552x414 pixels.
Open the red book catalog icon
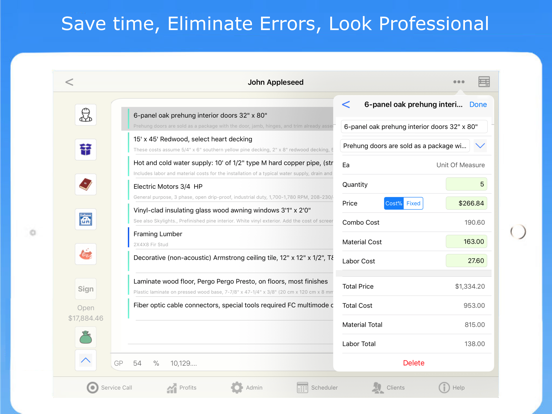[86, 184]
